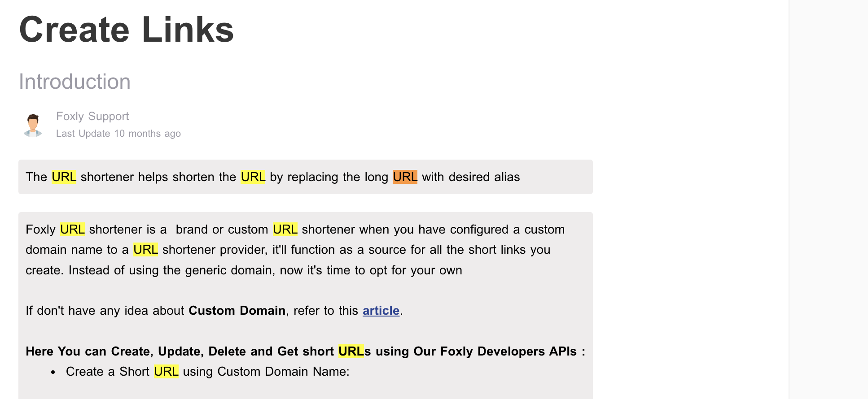This screenshot has height=399, width=868.
Task: Click the orange-highlighted URL search match
Action: coord(405,177)
